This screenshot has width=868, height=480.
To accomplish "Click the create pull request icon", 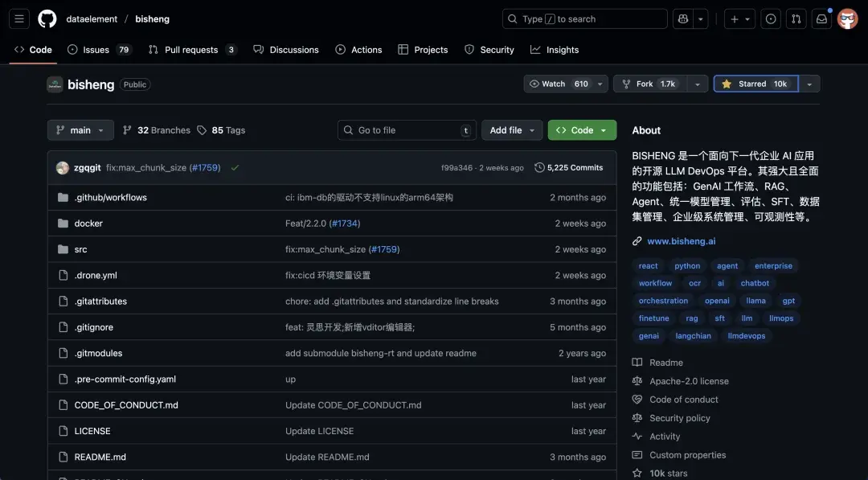I will [x=796, y=18].
